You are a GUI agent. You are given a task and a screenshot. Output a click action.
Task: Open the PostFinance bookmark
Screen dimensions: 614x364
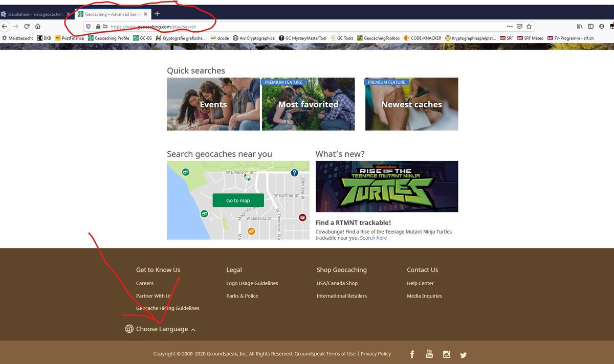point(70,38)
